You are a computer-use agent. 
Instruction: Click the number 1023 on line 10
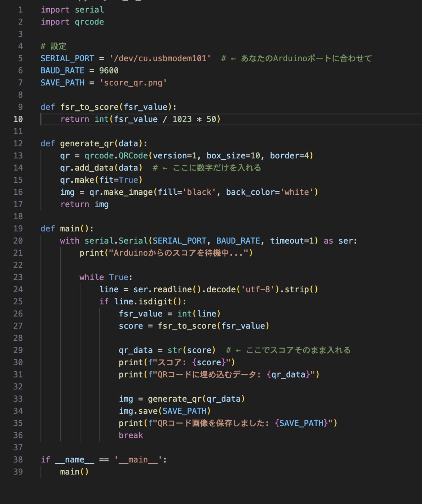coord(182,119)
